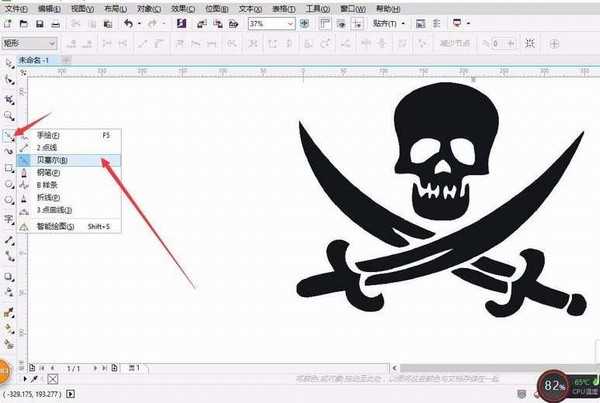Viewport: 600px width, 403px height.
Task: Activate the Text tool marked 字
Action: click(x=9, y=219)
